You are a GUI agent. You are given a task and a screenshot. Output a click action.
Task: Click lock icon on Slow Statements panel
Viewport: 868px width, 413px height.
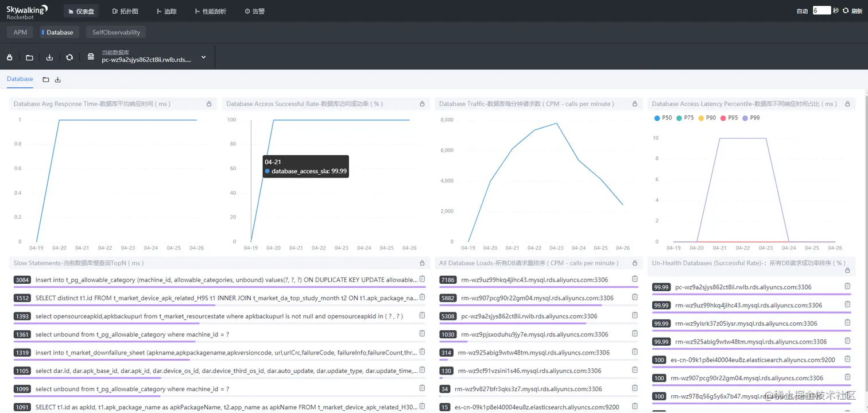coord(422,263)
